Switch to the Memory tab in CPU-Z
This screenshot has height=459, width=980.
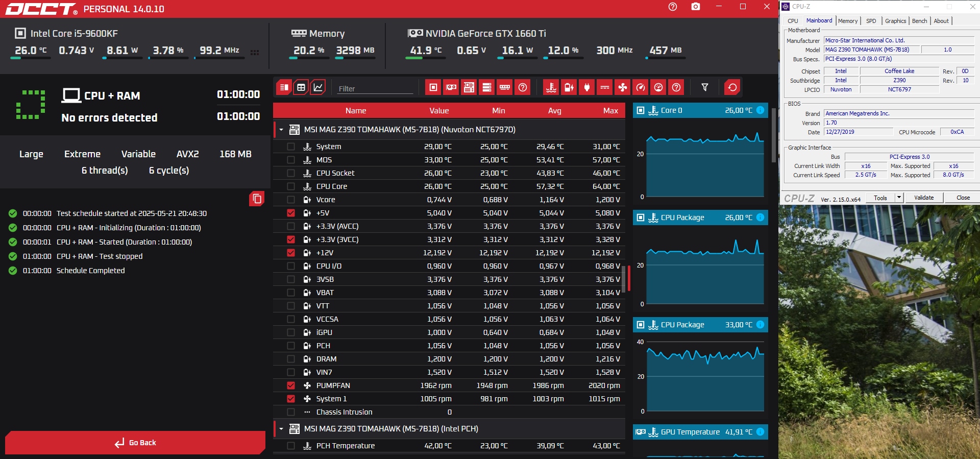pyautogui.click(x=848, y=21)
